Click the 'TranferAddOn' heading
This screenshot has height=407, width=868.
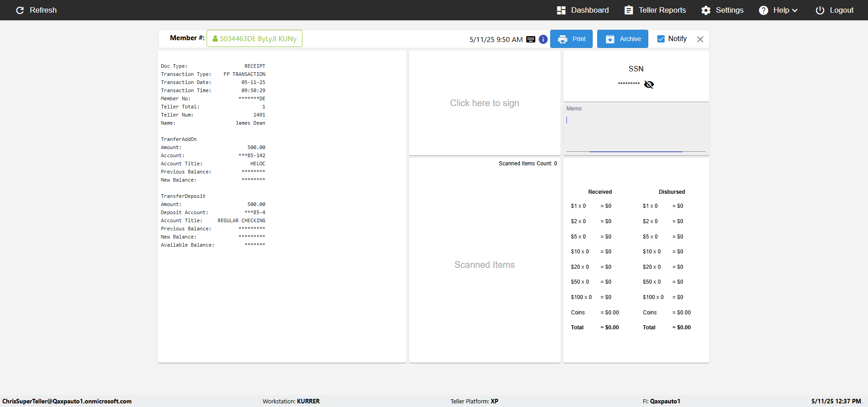(x=179, y=139)
